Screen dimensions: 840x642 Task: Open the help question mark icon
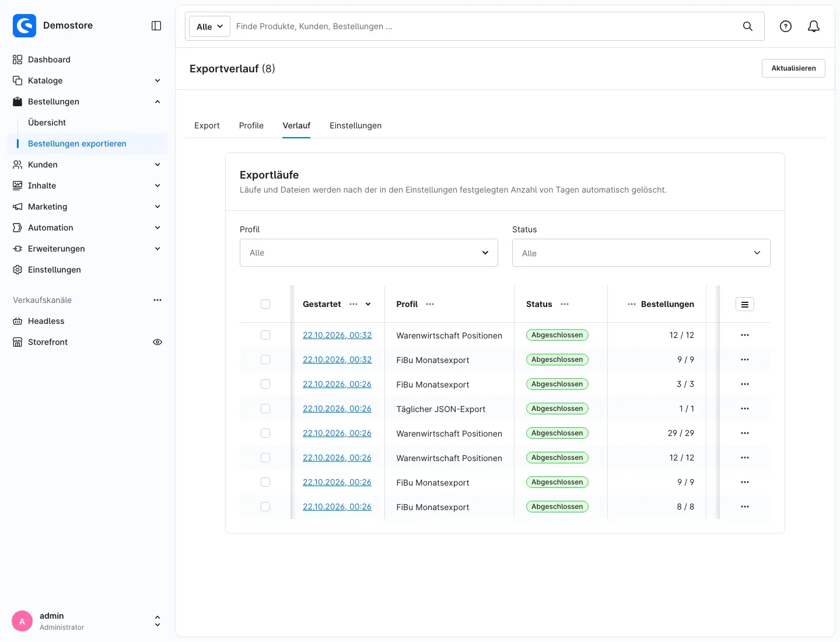tap(786, 26)
